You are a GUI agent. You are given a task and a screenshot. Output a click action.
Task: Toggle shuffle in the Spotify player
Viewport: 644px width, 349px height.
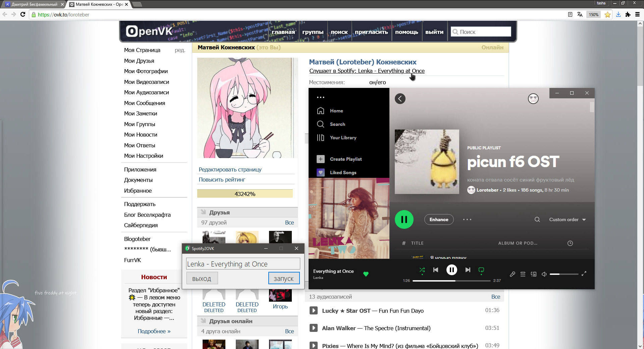422,270
